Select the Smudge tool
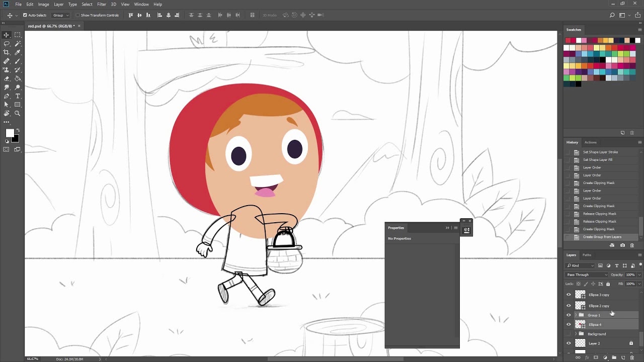 click(7, 87)
